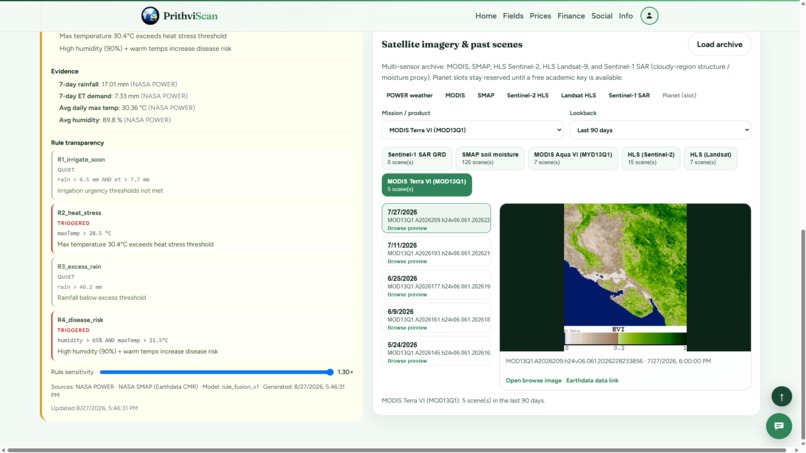Image resolution: width=806 pixels, height=453 pixels.
Task: Click the '1.30×' sensitivity value
Action: coord(345,372)
